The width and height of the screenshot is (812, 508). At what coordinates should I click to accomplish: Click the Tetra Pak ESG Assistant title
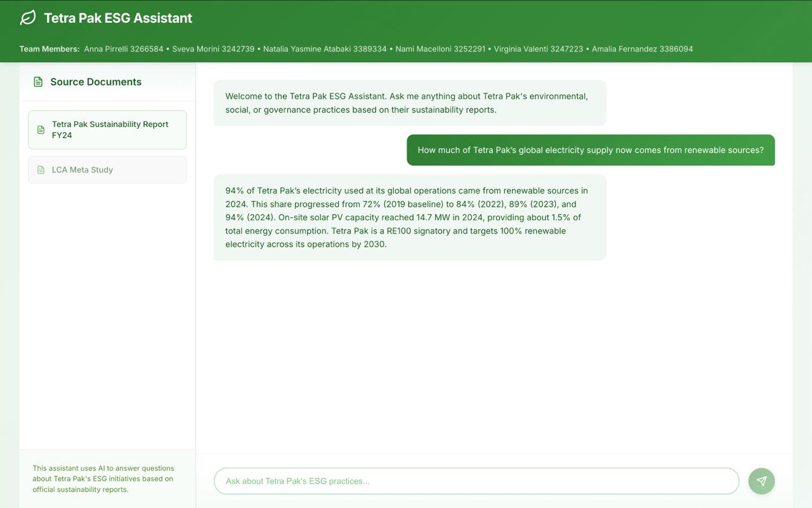pyautogui.click(x=118, y=18)
